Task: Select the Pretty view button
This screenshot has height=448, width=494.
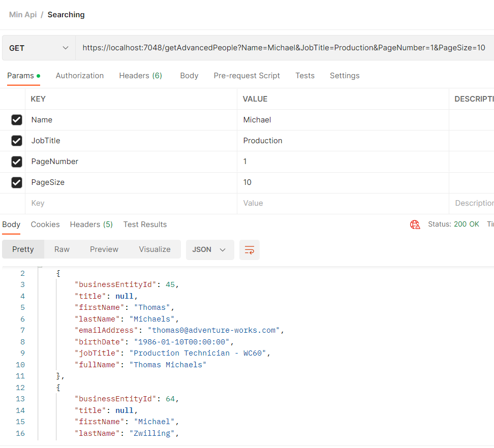Action: point(23,249)
